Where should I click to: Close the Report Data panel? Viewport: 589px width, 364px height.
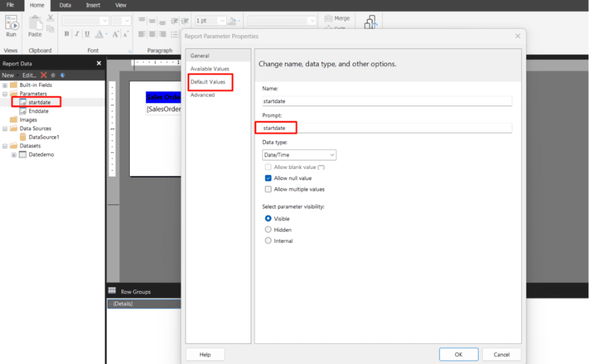pyautogui.click(x=99, y=63)
